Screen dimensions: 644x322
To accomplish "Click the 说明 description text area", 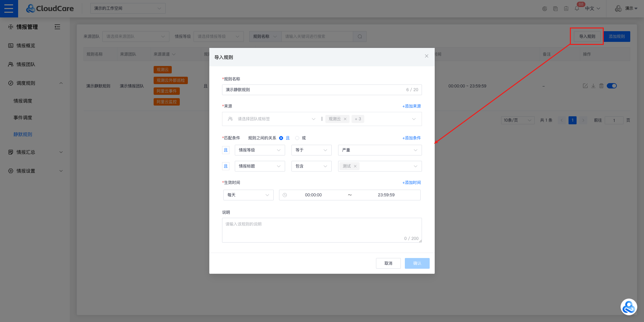I will pos(322,230).
